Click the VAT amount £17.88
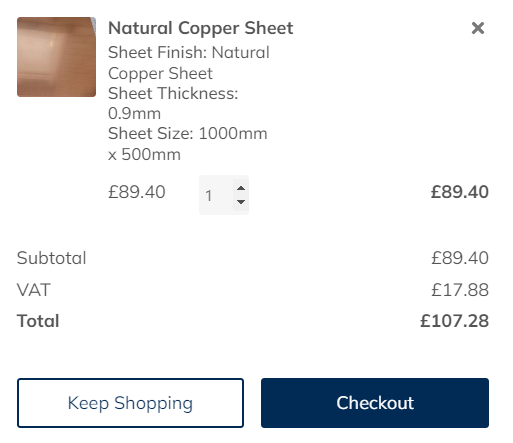Screen dimensions: 513x443 tap(460, 290)
